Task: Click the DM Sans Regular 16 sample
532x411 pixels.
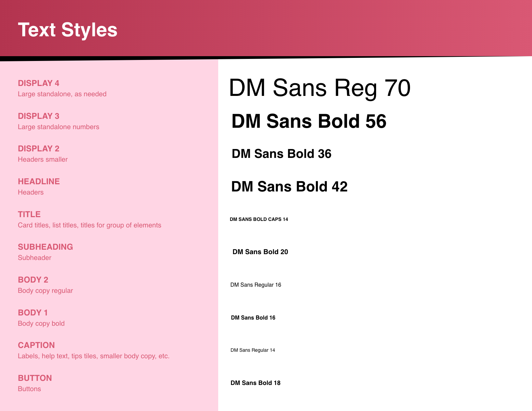Action: point(256,285)
